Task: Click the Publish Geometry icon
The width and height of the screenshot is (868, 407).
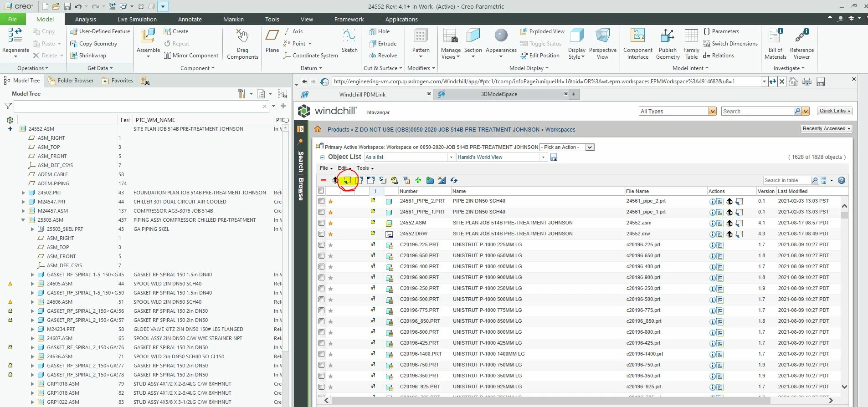Action: point(668,36)
